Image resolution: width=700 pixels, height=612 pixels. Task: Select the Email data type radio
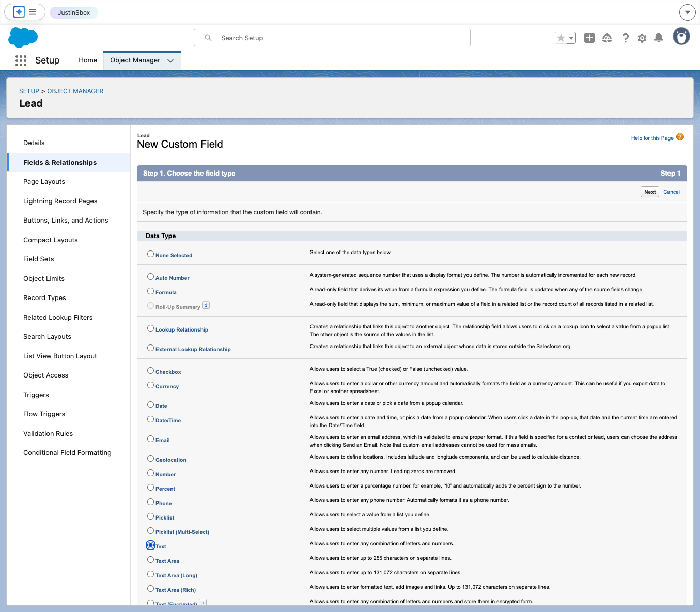(150, 439)
